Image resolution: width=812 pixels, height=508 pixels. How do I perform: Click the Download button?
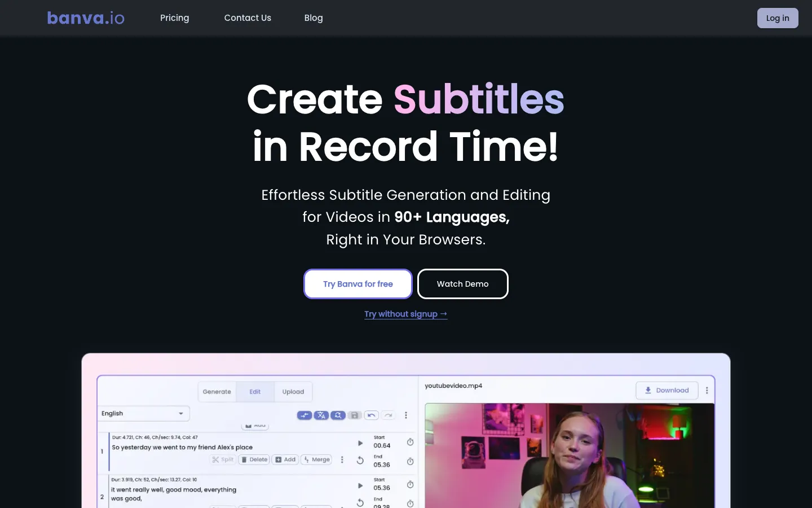(x=667, y=391)
